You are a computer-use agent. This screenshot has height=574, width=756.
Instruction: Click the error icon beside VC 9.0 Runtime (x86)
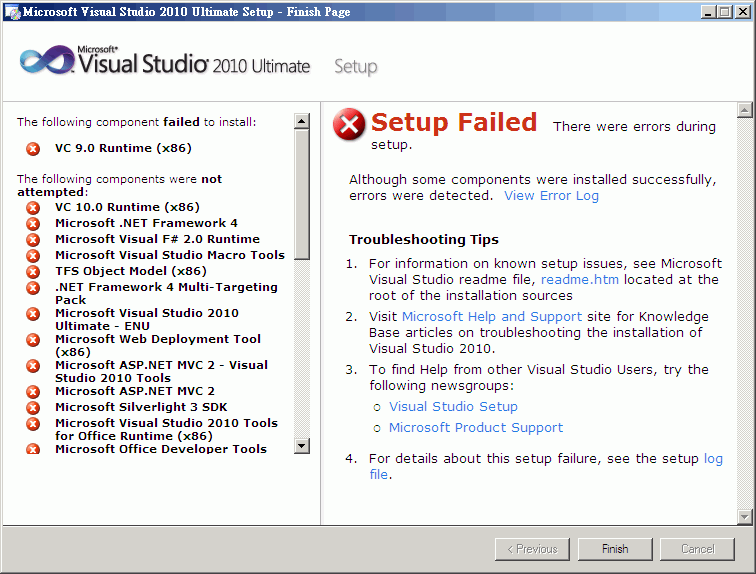coord(33,149)
